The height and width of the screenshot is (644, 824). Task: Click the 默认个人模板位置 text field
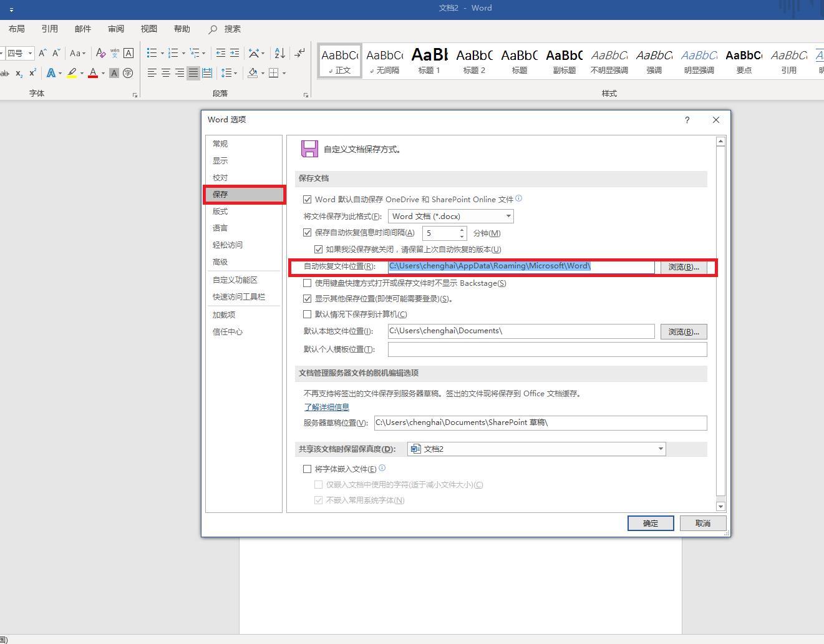[x=548, y=349]
